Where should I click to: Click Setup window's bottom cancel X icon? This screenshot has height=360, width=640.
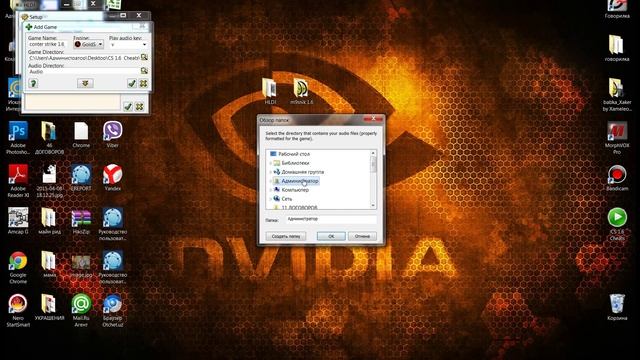(x=140, y=107)
